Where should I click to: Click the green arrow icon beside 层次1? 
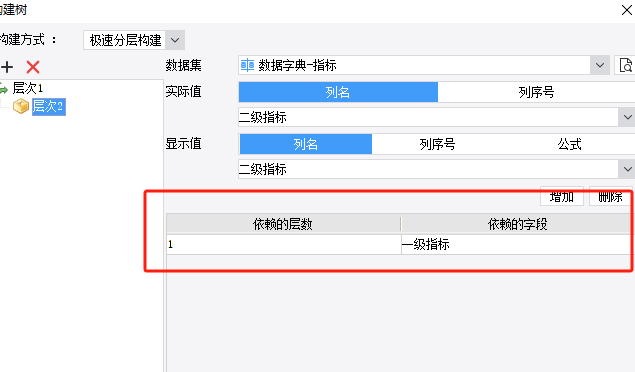coord(4,88)
